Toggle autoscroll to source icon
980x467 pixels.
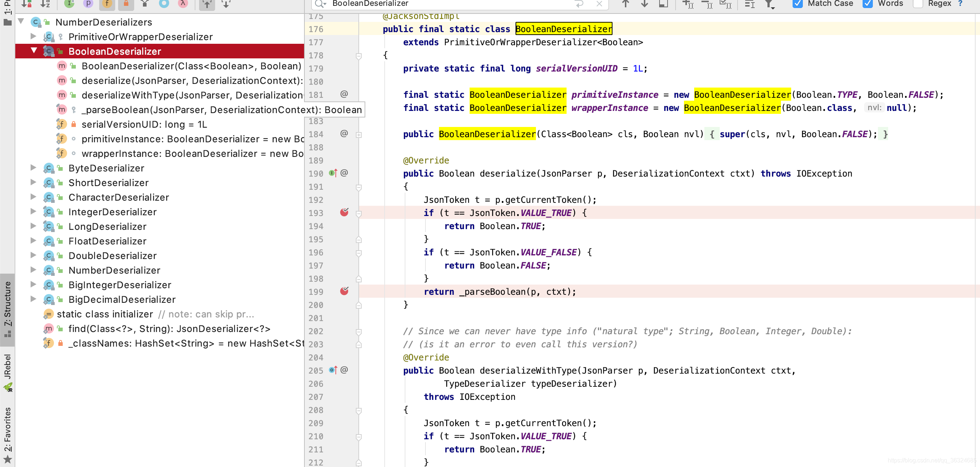(x=207, y=4)
